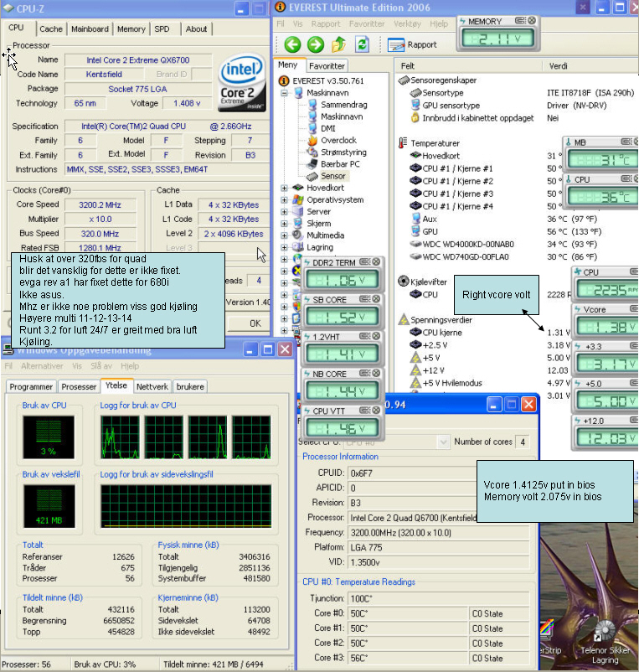
Task: Open settings icon on the CPU VTT gadget
Action: tap(364, 410)
